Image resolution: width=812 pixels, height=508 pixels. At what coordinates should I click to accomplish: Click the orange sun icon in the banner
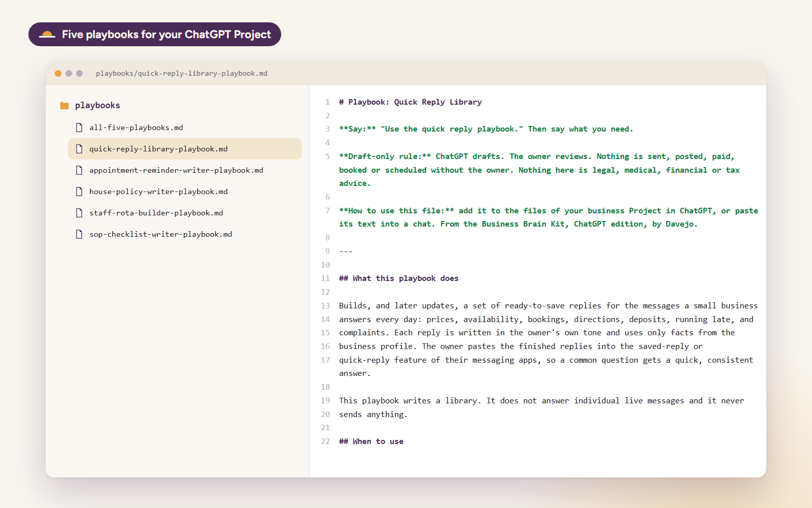47,35
